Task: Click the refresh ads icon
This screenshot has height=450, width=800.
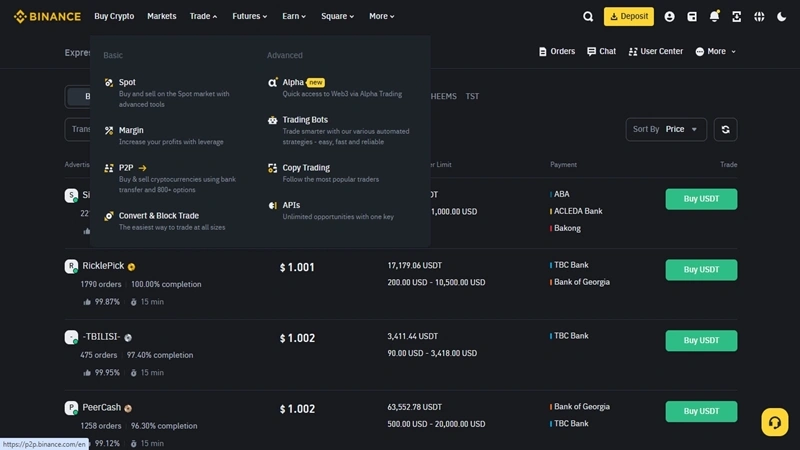Action: tap(726, 130)
